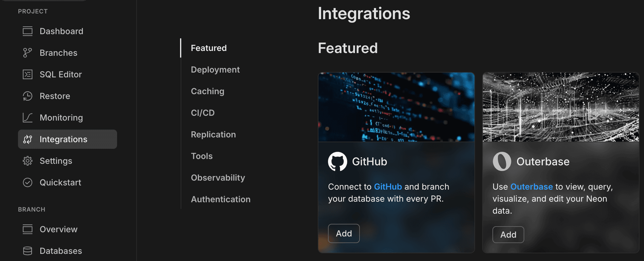Add the GitHub integration
644x261 pixels.
(x=344, y=233)
